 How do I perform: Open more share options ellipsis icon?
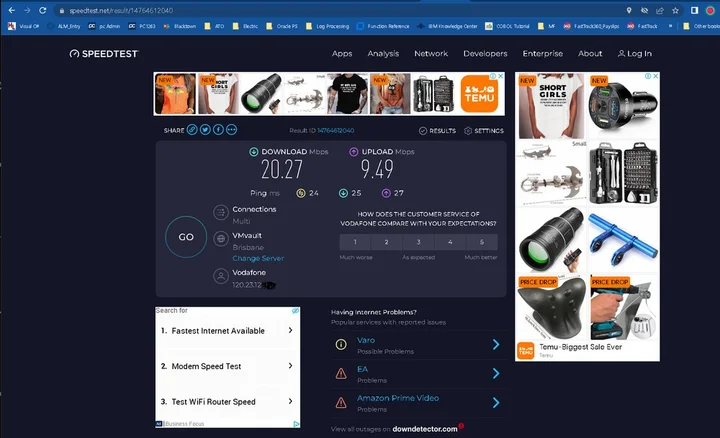(232, 130)
